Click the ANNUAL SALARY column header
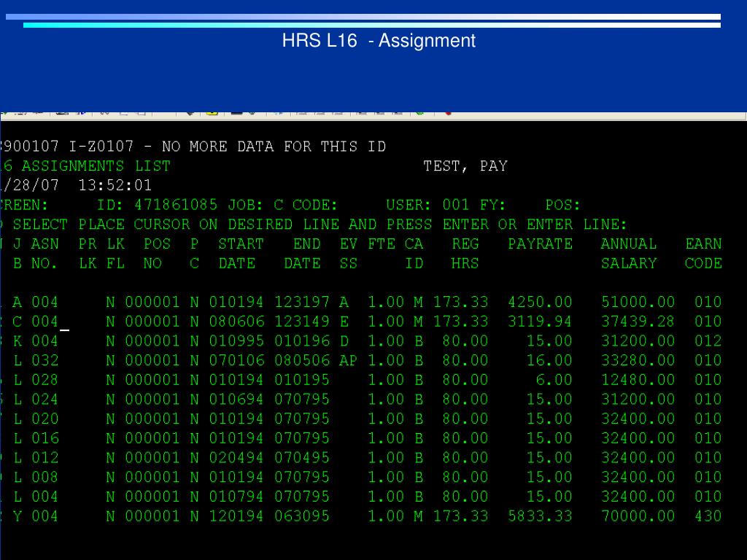The width and height of the screenshot is (747, 560). tap(629, 253)
